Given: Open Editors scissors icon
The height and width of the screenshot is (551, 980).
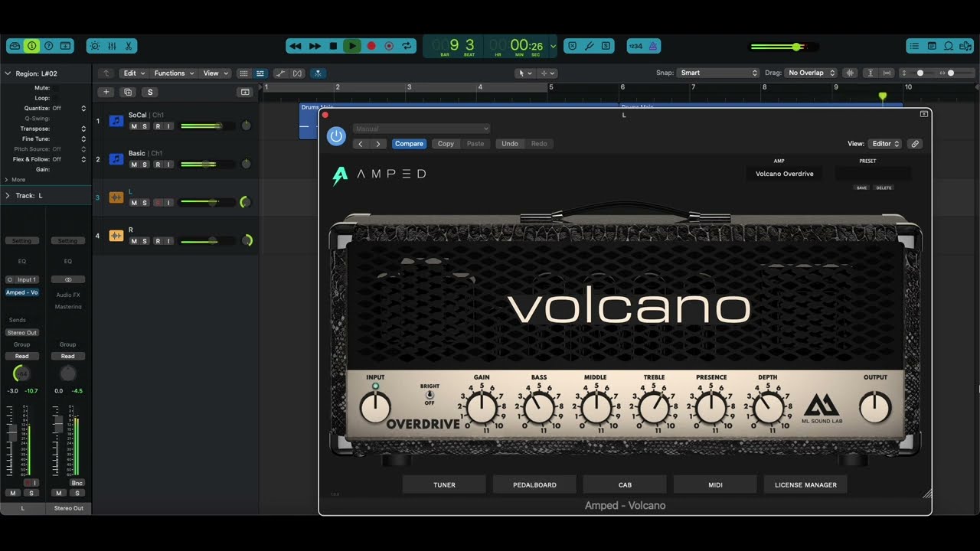Looking at the screenshot, I should click(129, 46).
